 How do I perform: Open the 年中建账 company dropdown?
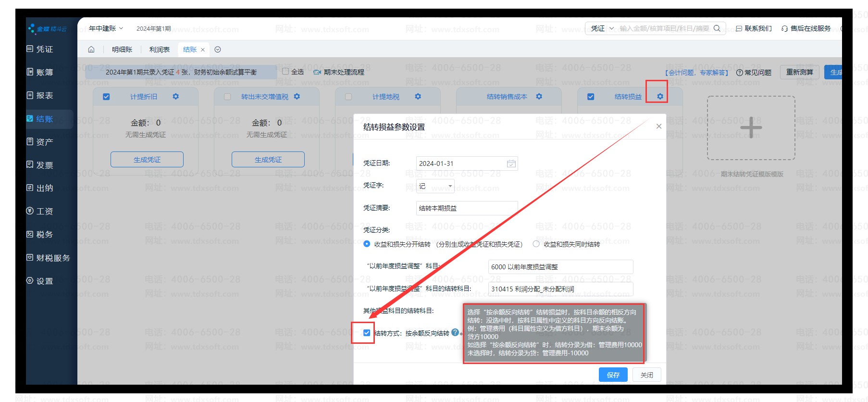(106, 28)
